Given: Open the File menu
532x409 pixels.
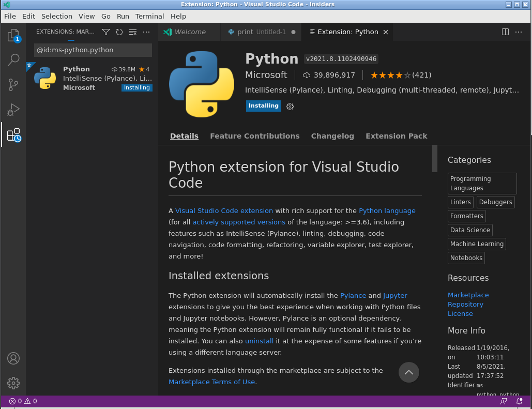Looking at the screenshot, I should click(10, 17).
